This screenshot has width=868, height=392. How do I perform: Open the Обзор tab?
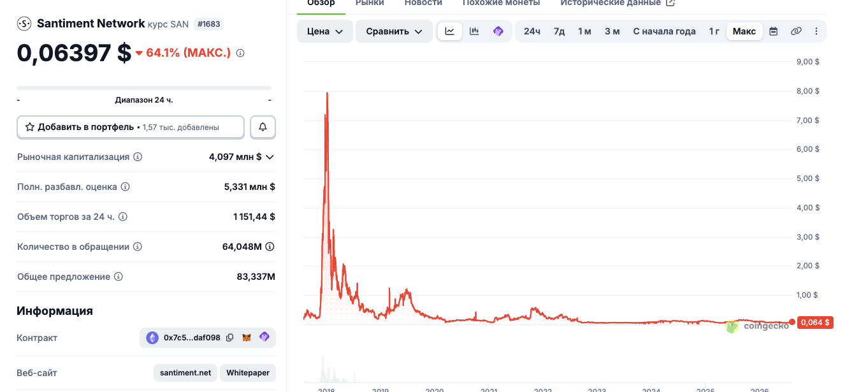[x=321, y=3]
